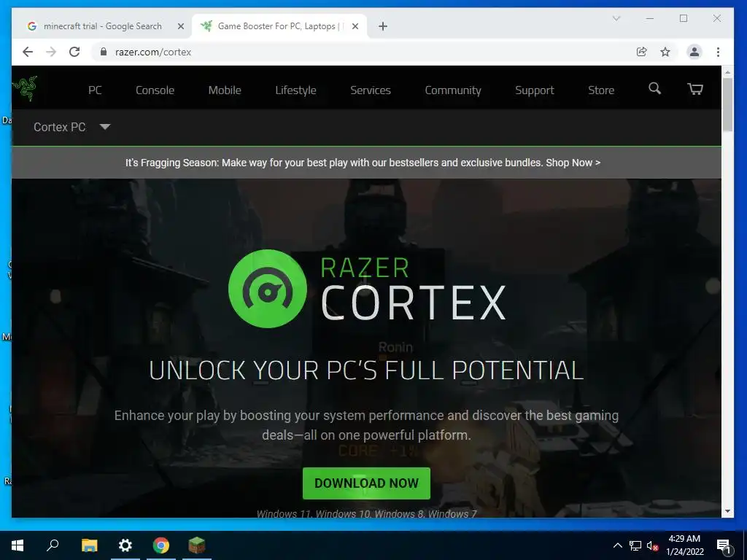The image size is (747, 560).
Task: Open the PC menu on Razer nav
Action: point(95,90)
